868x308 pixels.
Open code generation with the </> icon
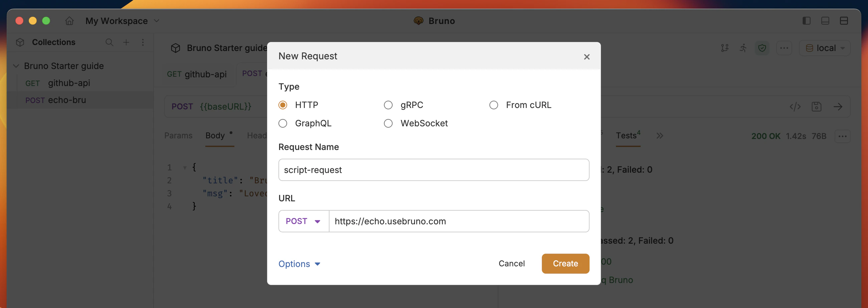pyautogui.click(x=796, y=107)
